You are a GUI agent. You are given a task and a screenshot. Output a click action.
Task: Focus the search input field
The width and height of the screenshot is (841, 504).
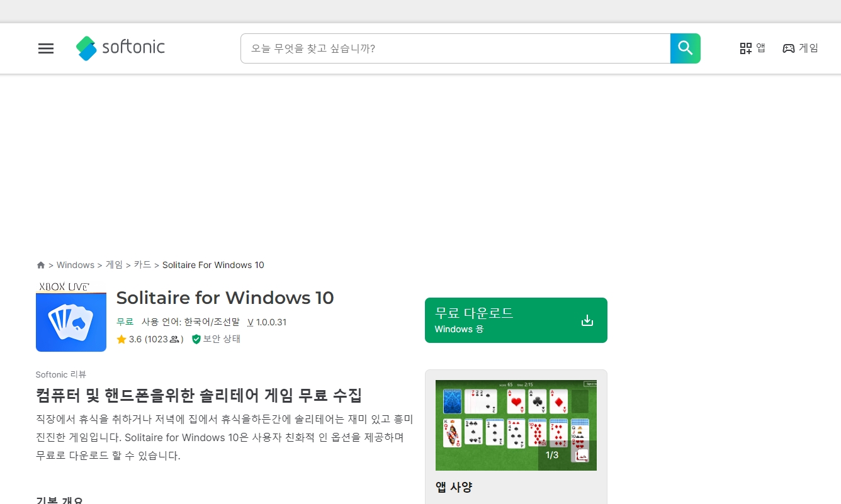tap(455, 48)
